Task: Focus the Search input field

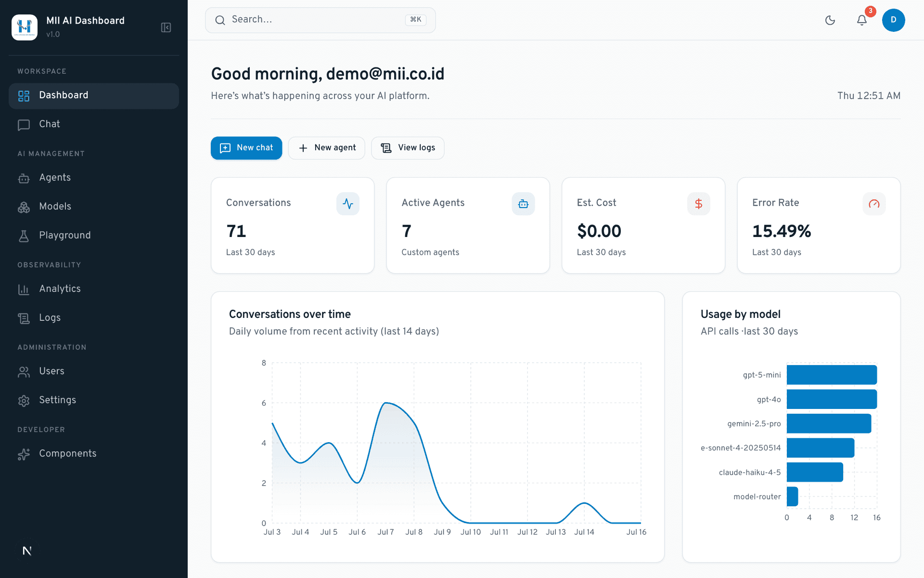Action: point(321,20)
